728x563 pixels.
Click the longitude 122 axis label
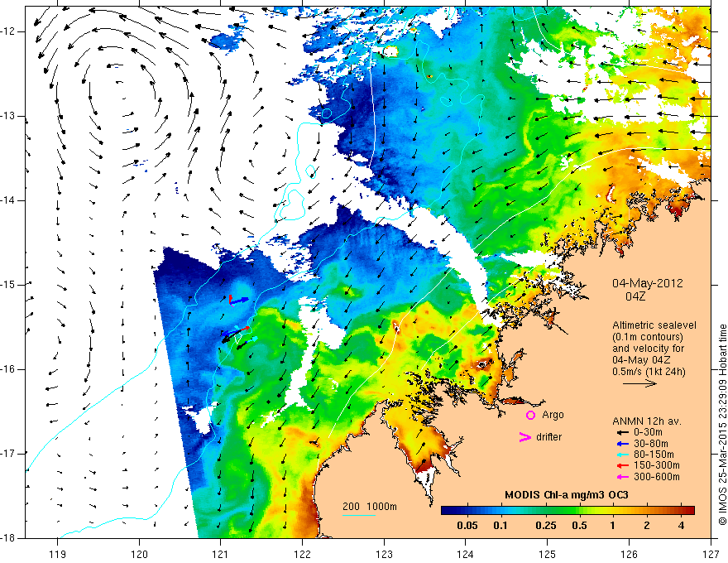(x=302, y=554)
